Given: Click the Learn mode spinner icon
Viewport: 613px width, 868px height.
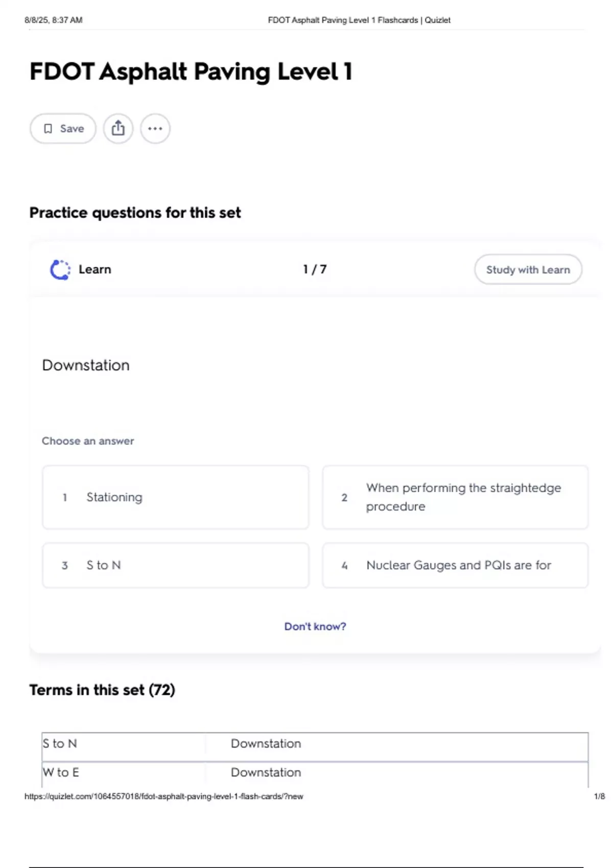Looking at the screenshot, I should 60,270.
